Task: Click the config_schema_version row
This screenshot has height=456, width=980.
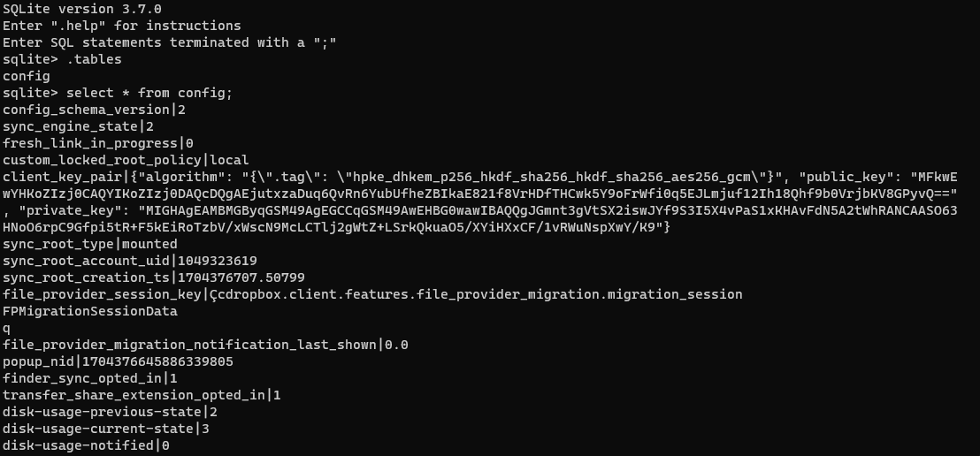Action: [94, 110]
